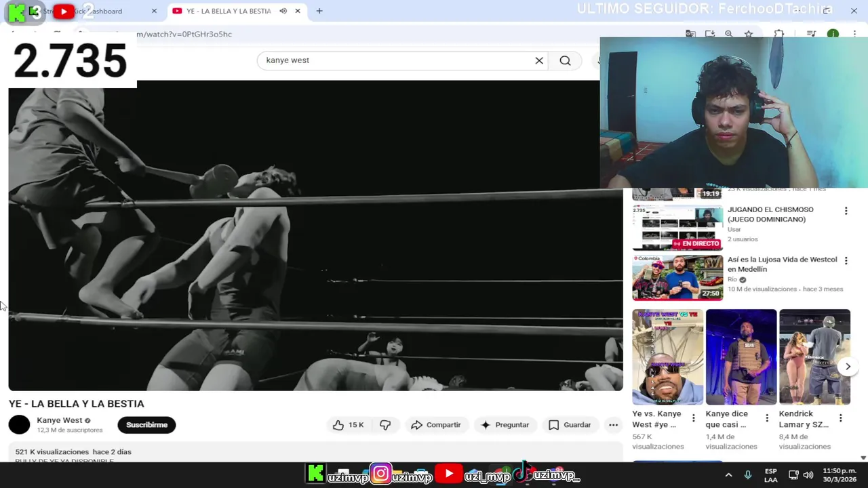The image size is (868, 488).
Task: Open the green browser profile avatar
Action: pos(833,34)
